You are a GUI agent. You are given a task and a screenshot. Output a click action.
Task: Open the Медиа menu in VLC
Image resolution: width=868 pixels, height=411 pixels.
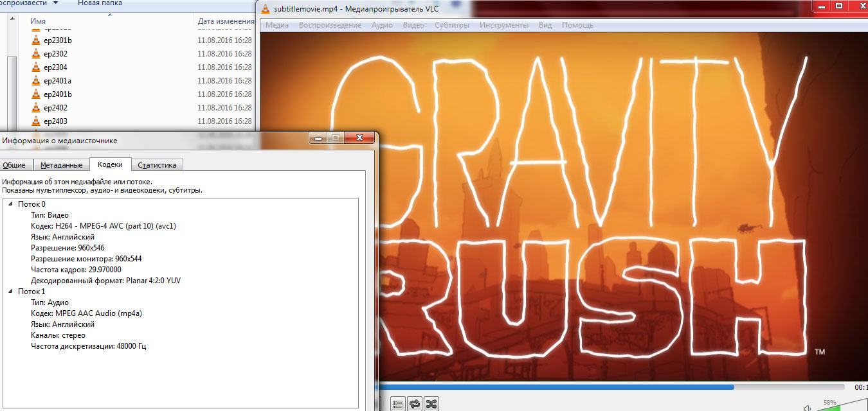click(277, 25)
